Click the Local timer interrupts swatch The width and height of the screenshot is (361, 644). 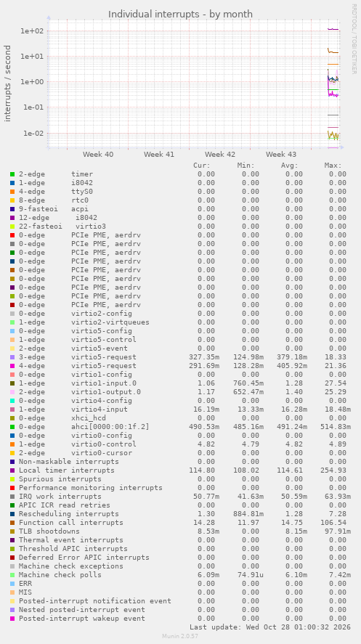click(12, 470)
